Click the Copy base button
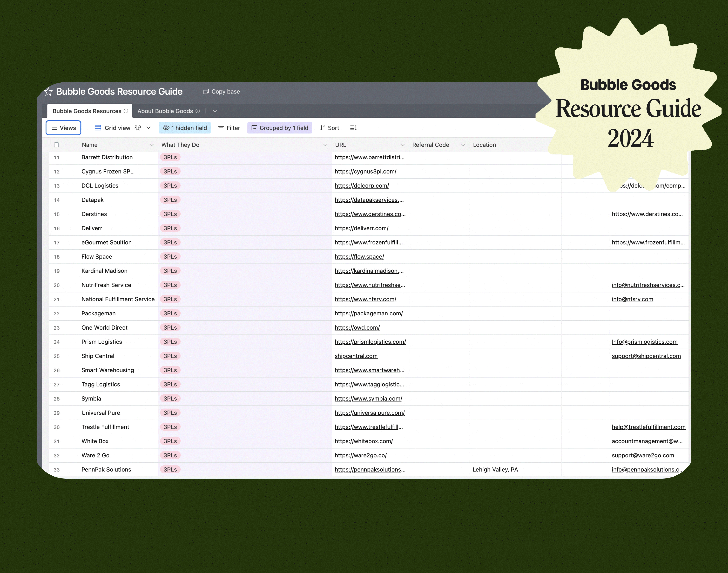The image size is (728, 573). pyautogui.click(x=222, y=92)
